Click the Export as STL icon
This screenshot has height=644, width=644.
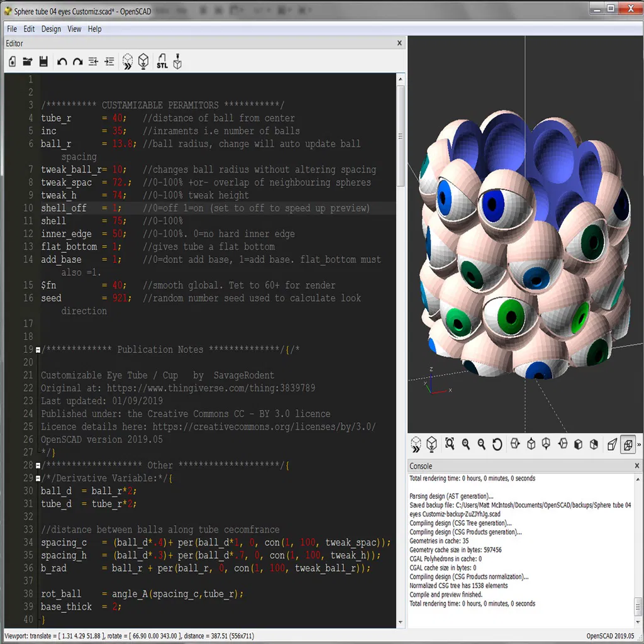[162, 61]
